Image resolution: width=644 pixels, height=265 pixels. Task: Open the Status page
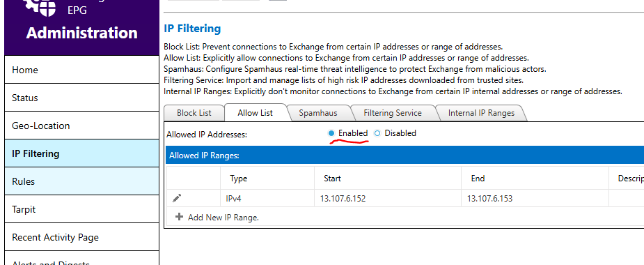[x=81, y=98]
